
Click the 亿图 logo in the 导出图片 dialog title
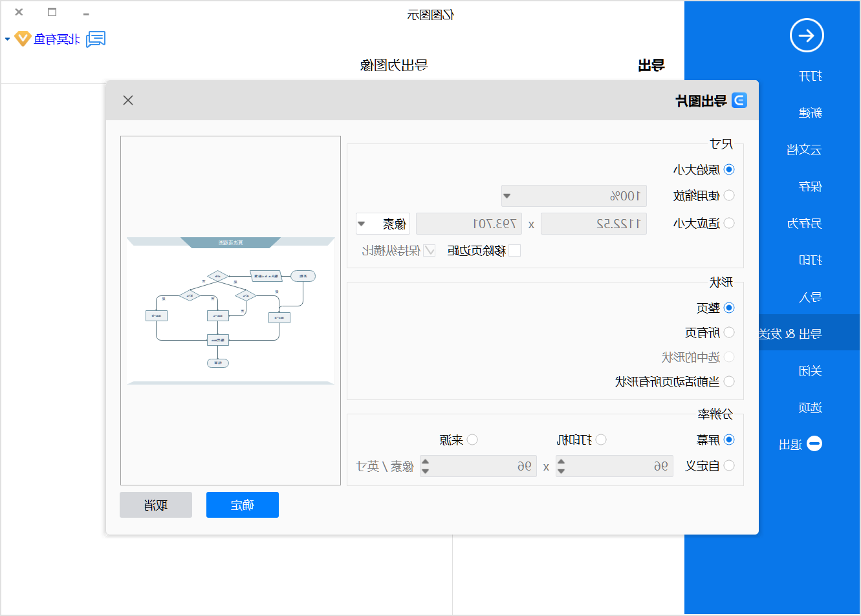click(739, 100)
